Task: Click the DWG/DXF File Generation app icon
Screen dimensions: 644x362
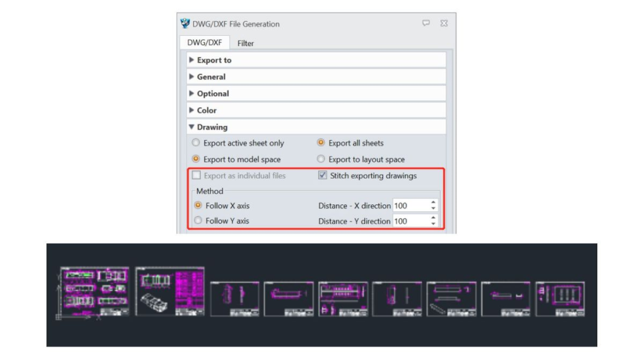Action: [185, 23]
